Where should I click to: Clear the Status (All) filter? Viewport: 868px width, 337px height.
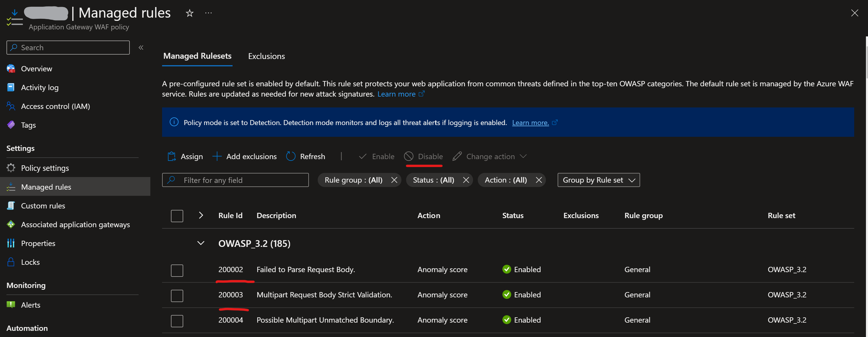pyautogui.click(x=466, y=180)
